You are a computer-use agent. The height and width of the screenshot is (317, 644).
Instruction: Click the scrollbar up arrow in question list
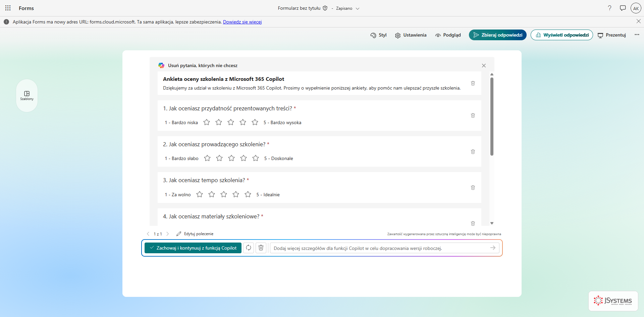[492, 74]
